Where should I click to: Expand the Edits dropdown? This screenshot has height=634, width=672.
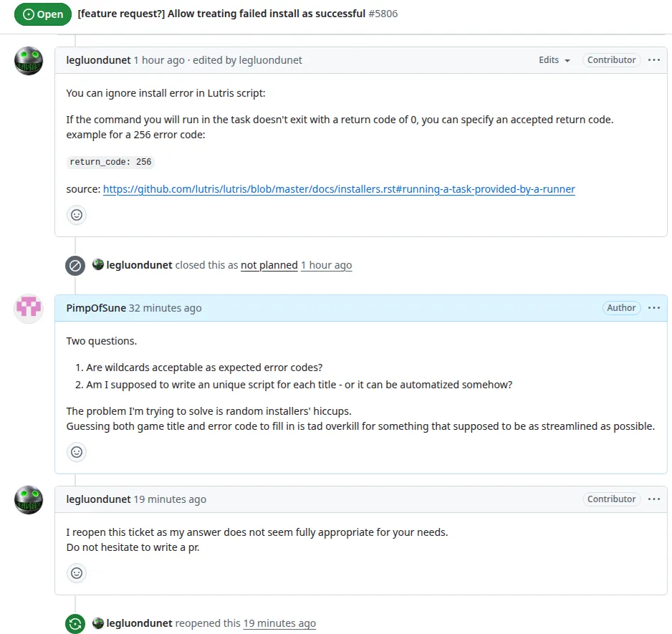(554, 60)
